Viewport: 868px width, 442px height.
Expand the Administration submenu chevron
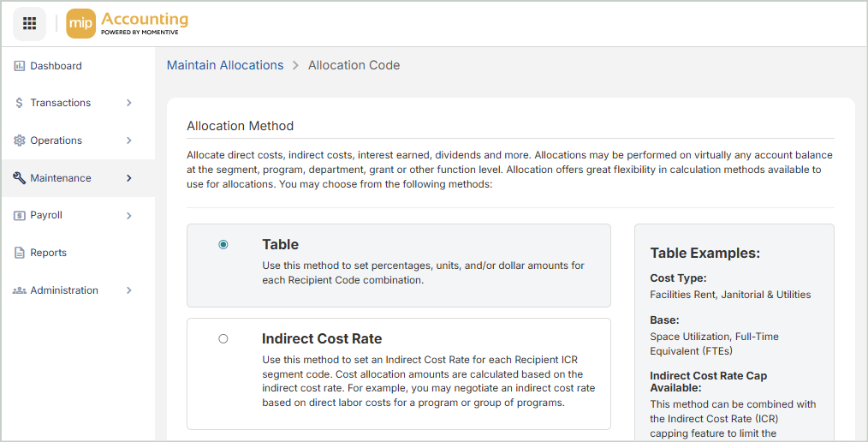(x=129, y=290)
